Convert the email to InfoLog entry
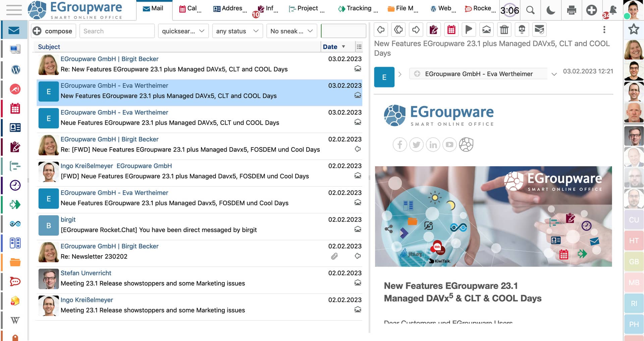 pyautogui.click(x=433, y=30)
